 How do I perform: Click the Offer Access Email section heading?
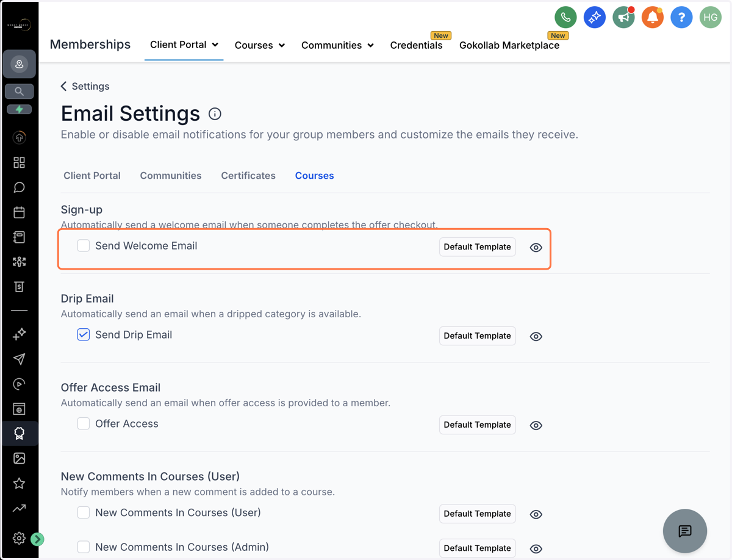click(111, 387)
